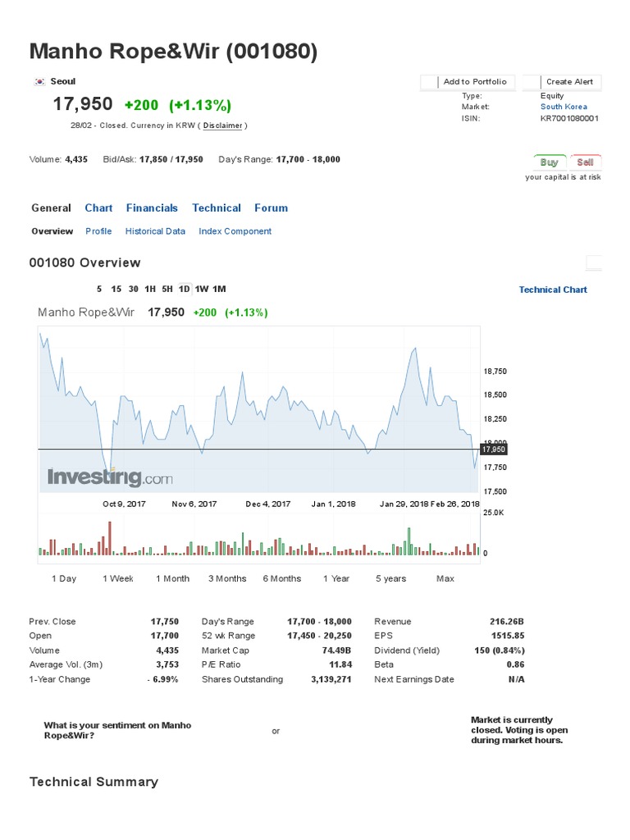Set chart interval to 30 minutes
Screen dimensions: 630x840
click(x=134, y=290)
